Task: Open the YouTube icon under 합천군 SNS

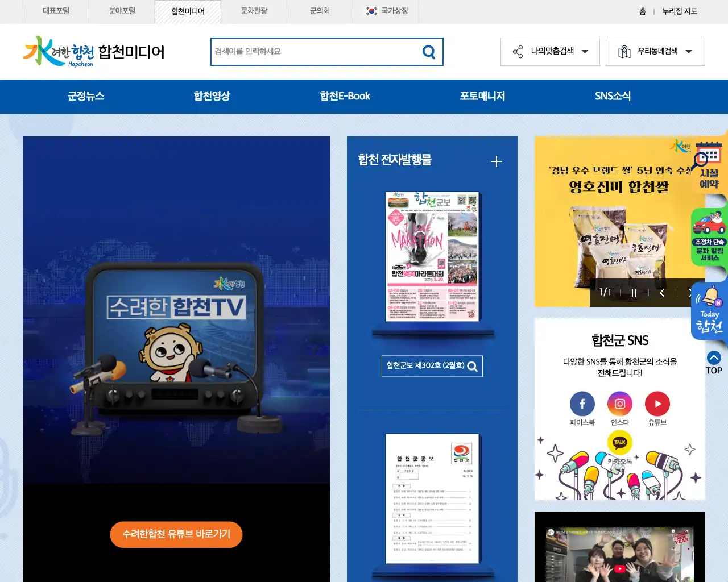Action: (657, 404)
